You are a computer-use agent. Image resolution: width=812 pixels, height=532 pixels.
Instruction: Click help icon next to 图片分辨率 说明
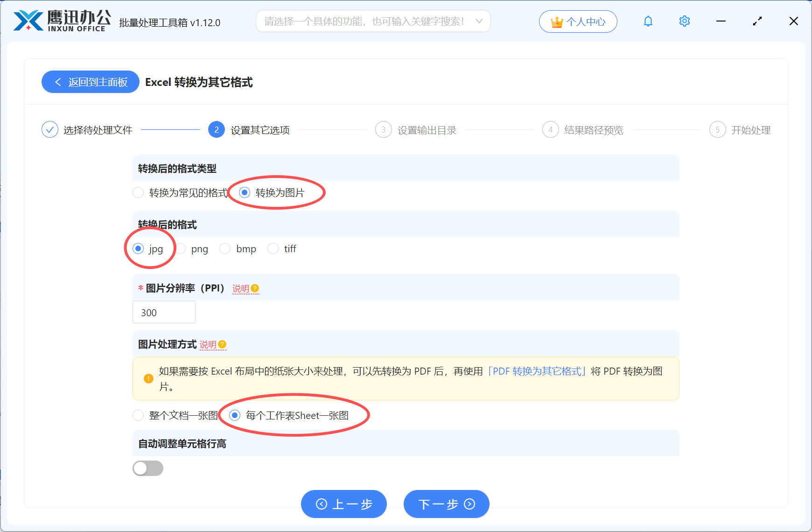255,289
